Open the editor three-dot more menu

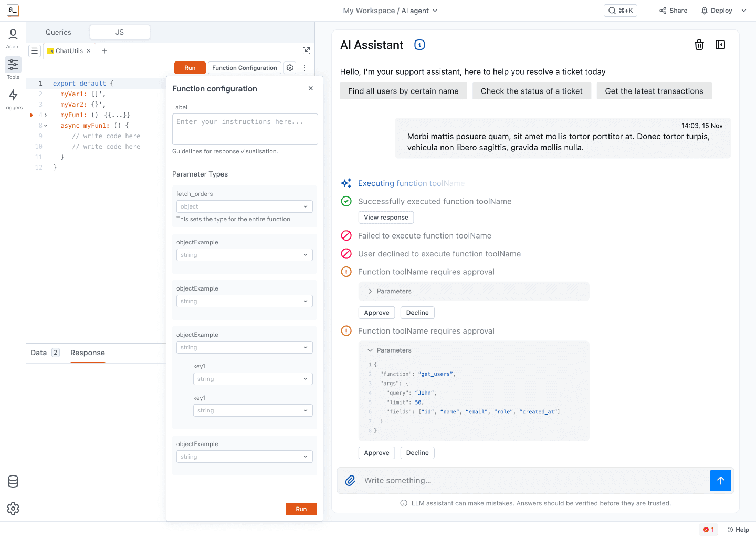(304, 68)
